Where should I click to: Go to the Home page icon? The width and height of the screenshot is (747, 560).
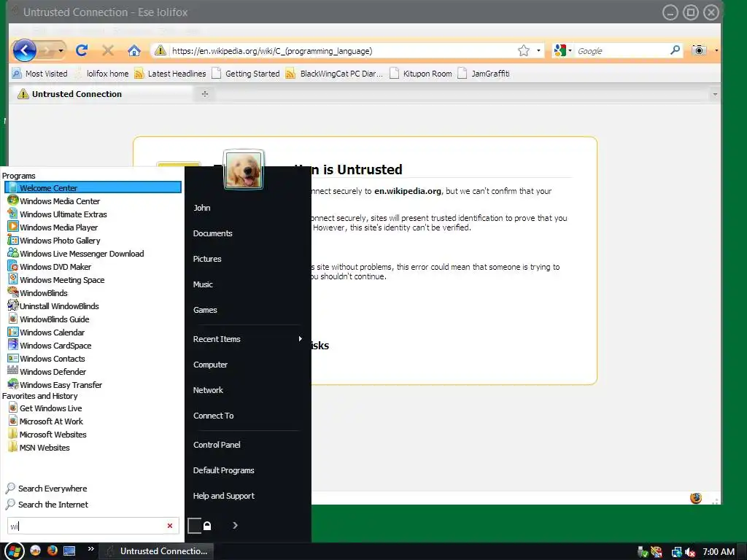coord(134,50)
